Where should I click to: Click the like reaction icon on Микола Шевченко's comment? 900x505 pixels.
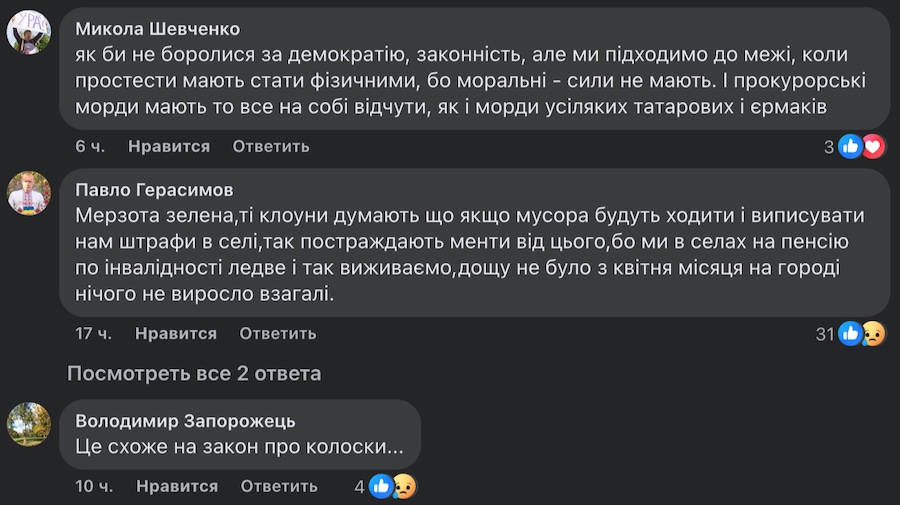(x=850, y=146)
